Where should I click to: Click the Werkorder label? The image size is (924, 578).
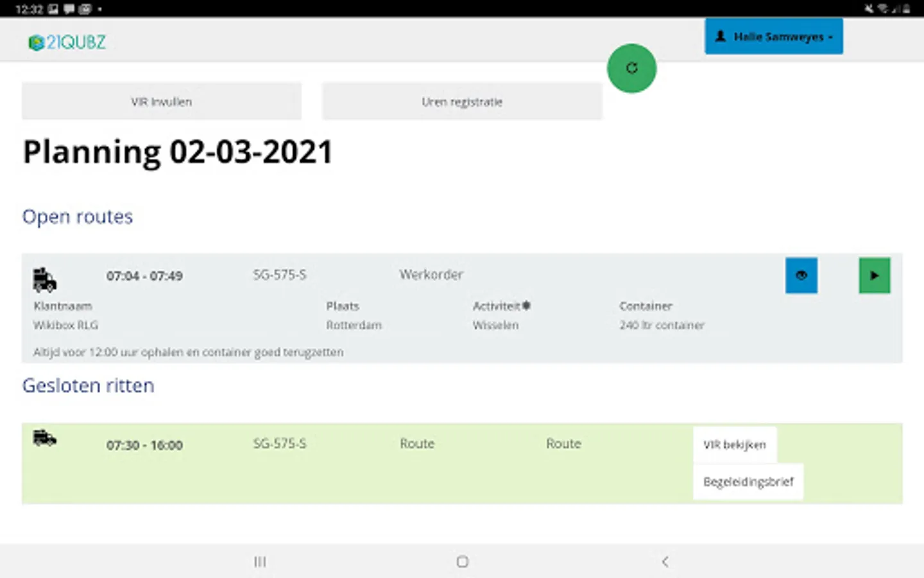point(431,275)
